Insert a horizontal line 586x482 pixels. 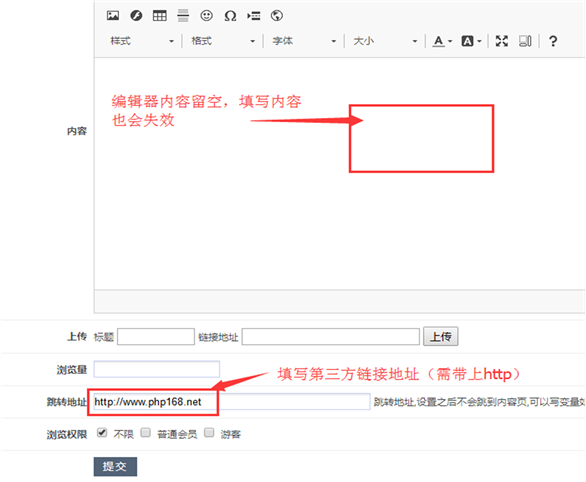coord(183,16)
